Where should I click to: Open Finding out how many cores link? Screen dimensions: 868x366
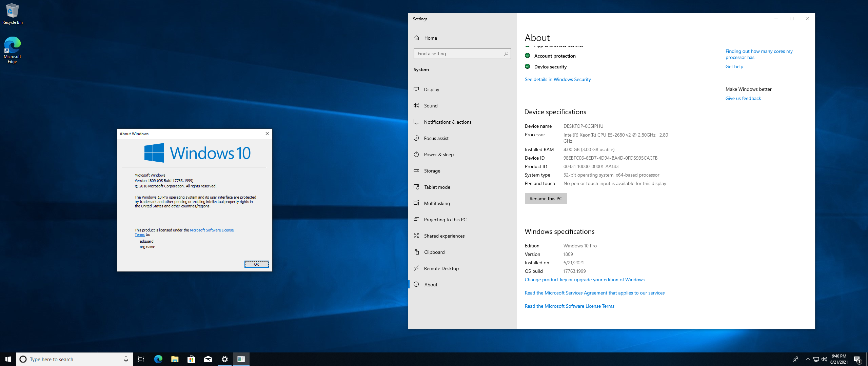tap(759, 54)
